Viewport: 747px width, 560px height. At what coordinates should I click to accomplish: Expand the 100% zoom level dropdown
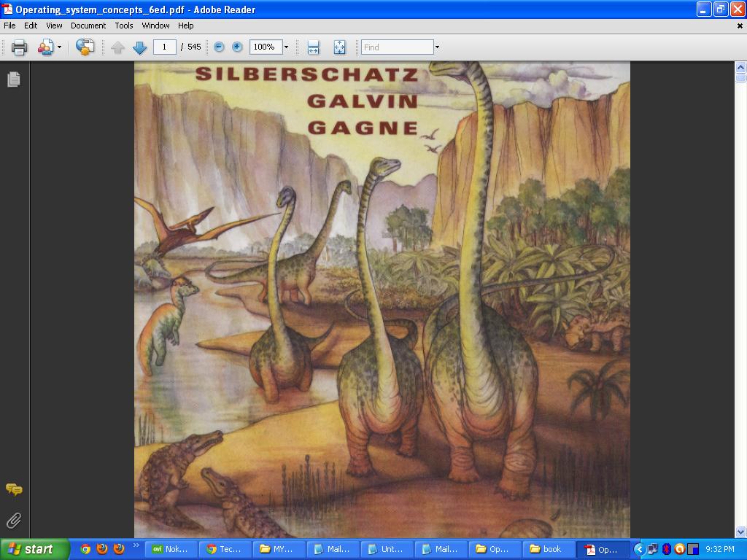(x=286, y=47)
